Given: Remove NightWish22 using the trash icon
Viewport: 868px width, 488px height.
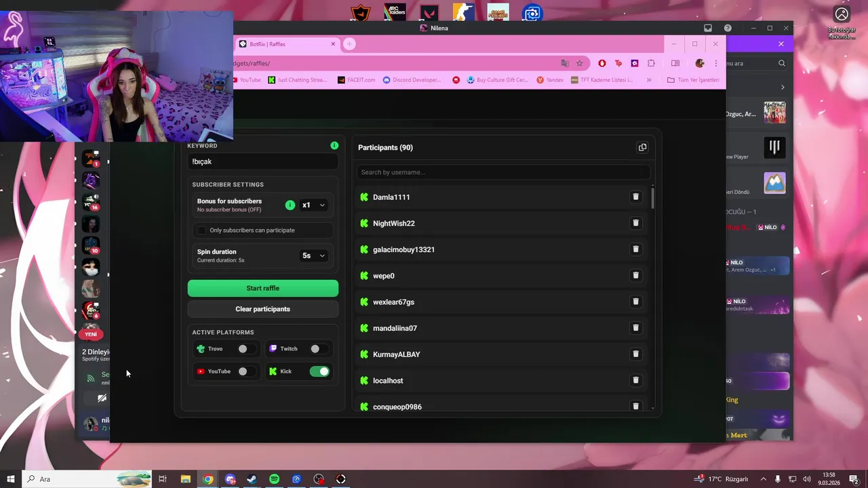Looking at the screenshot, I should point(635,223).
